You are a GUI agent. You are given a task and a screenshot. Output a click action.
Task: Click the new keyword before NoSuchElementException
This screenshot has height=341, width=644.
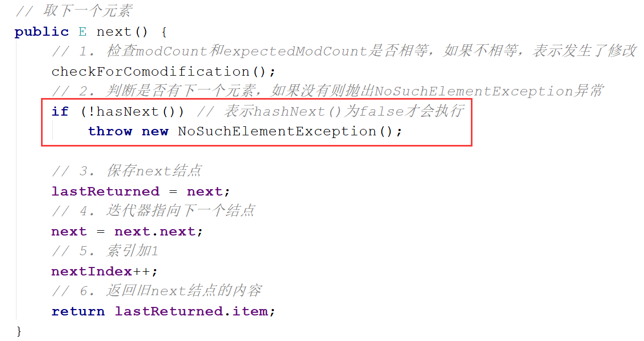pyautogui.click(x=155, y=131)
